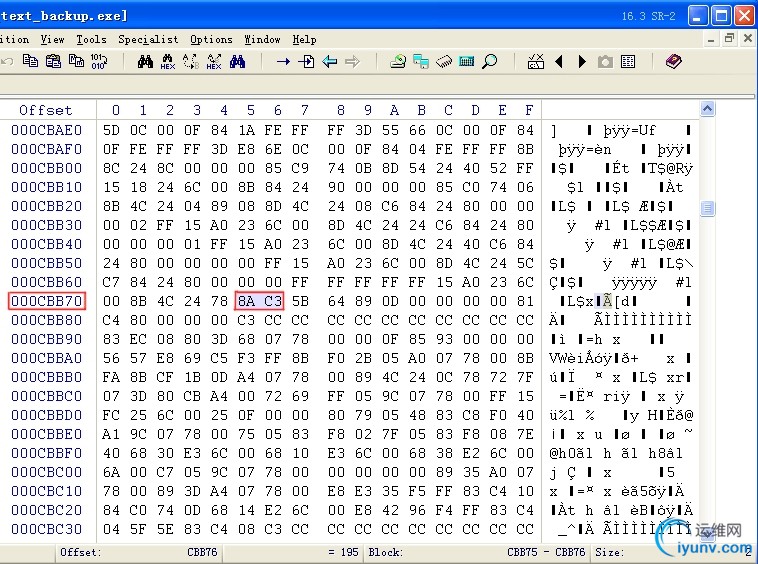Click the vertical scrollbar up arrow
Viewport: 758px width, 564px height.
click(707, 109)
